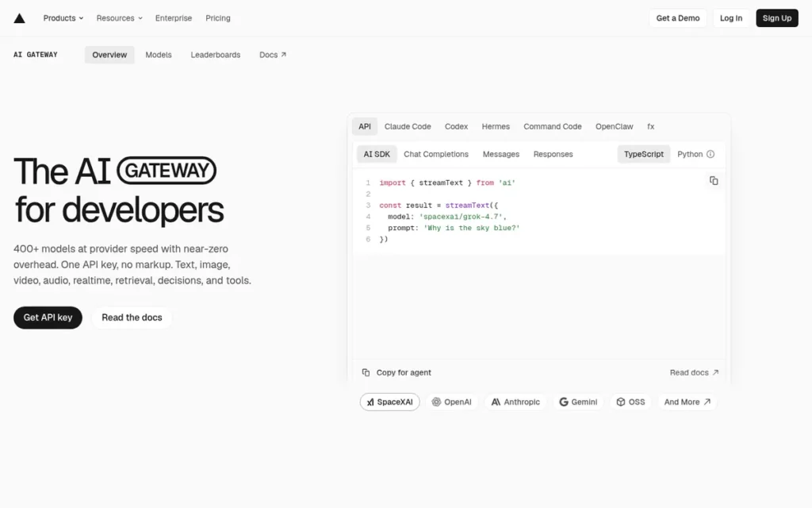Click the Sign Up button

point(777,18)
